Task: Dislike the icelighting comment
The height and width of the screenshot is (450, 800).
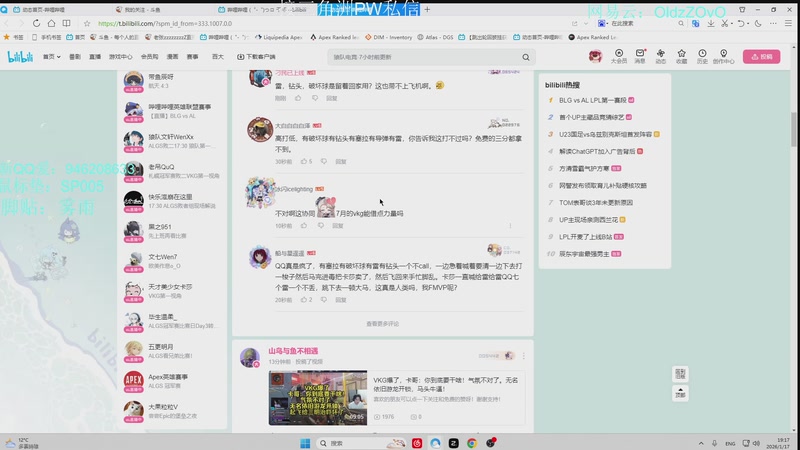Action: click(x=321, y=226)
